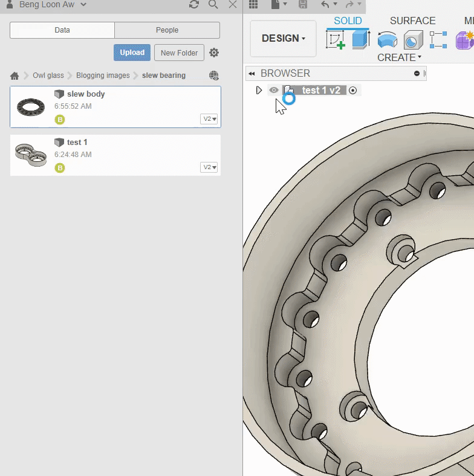Navigate to the Owl glass breadcrumb
Screen dimensions: 474x476
click(48, 76)
